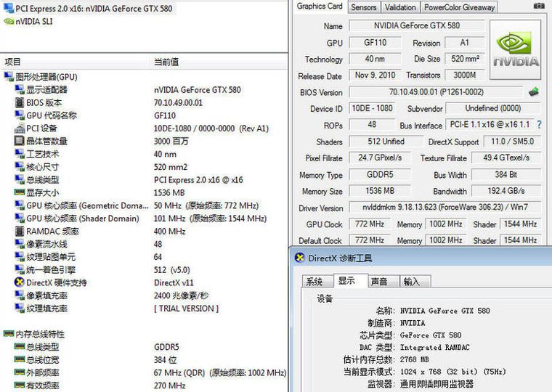This screenshot has height=392, width=552.
Task: Click the RAMDAC 频率 chip icon
Action: pos(20,231)
